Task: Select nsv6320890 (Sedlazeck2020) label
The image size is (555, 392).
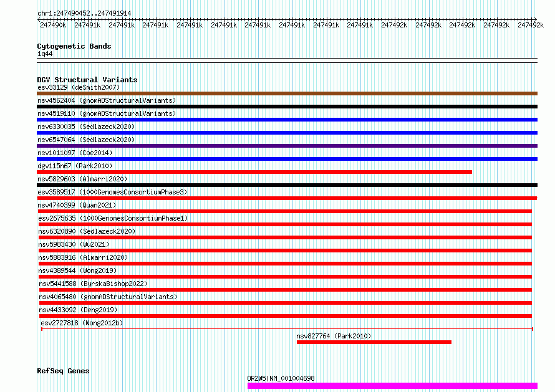Action: 87,231
